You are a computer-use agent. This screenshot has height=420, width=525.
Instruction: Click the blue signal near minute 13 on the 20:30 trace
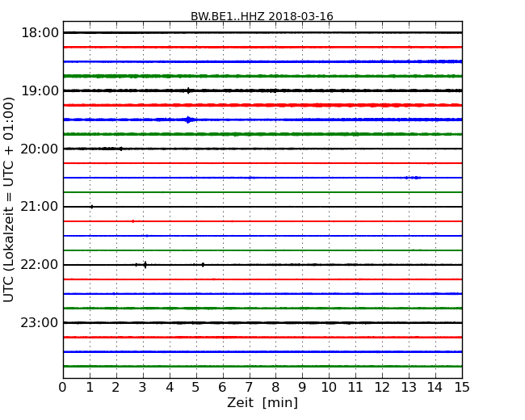pos(414,178)
